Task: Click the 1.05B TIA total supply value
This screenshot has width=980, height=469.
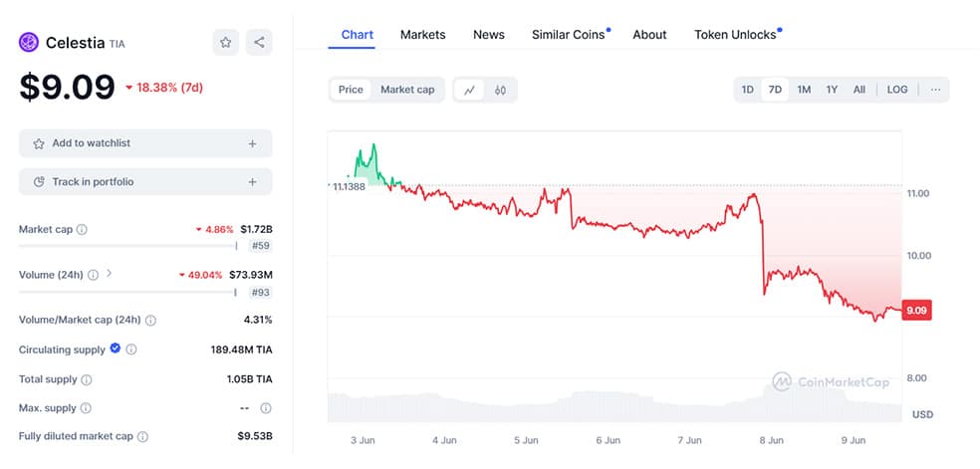Action: 249,379
